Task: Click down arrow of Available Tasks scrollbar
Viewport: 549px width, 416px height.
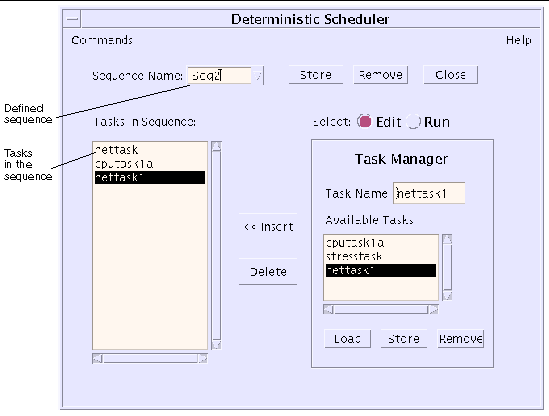Action: click(x=447, y=296)
